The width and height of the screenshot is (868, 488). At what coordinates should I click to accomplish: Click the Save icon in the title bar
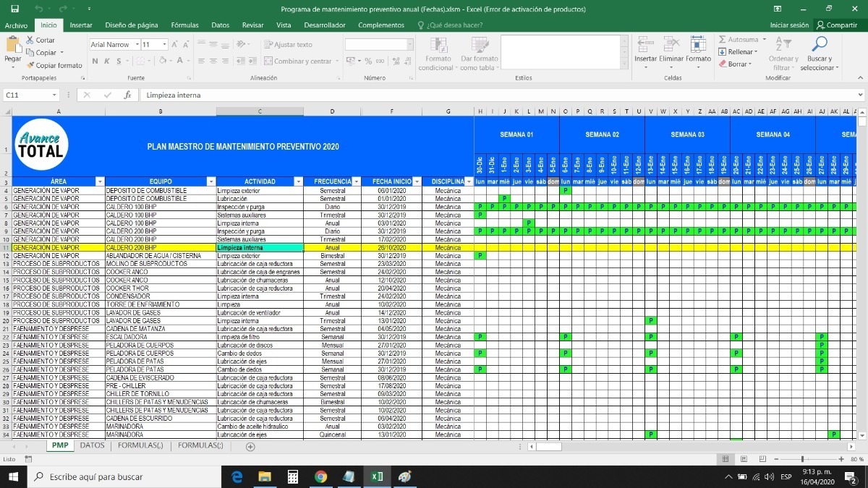pyautogui.click(x=14, y=9)
